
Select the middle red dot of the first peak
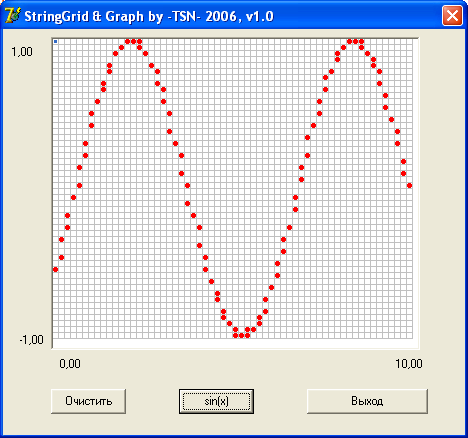point(134,41)
